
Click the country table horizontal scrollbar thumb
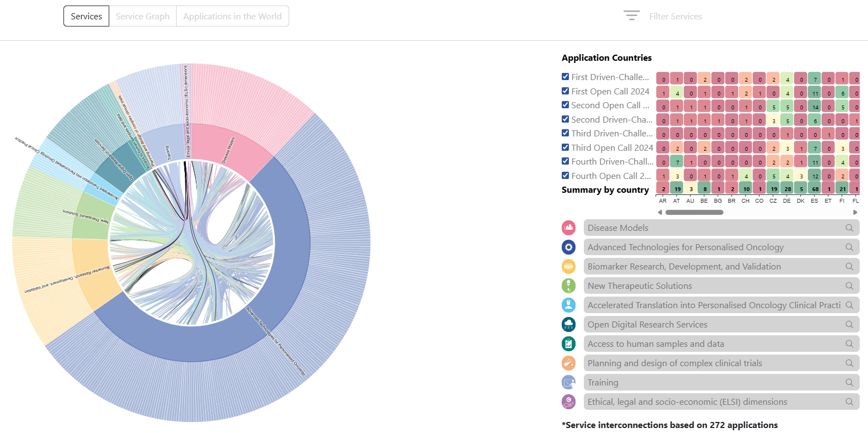694,212
